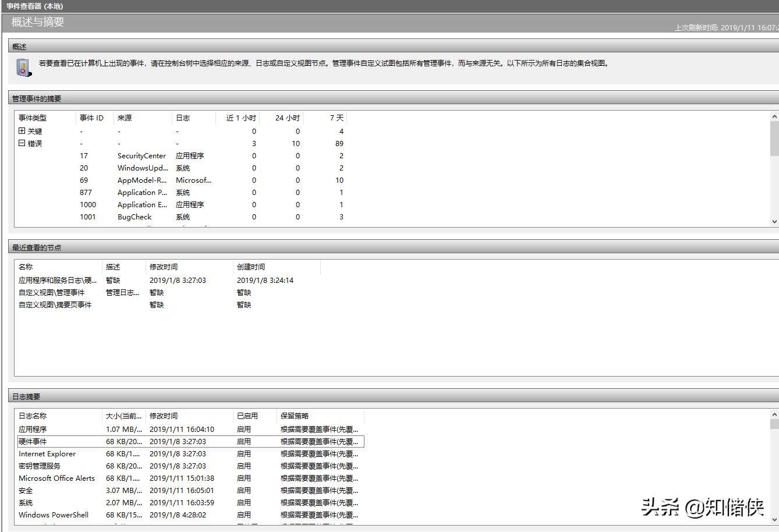Image resolution: width=779 pixels, height=532 pixels.
Task: Select Microsoft Office Alerts log row
Action: tap(190, 478)
